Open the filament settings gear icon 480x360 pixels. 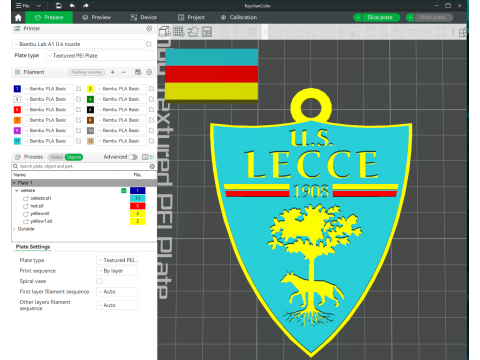pyautogui.click(x=149, y=72)
